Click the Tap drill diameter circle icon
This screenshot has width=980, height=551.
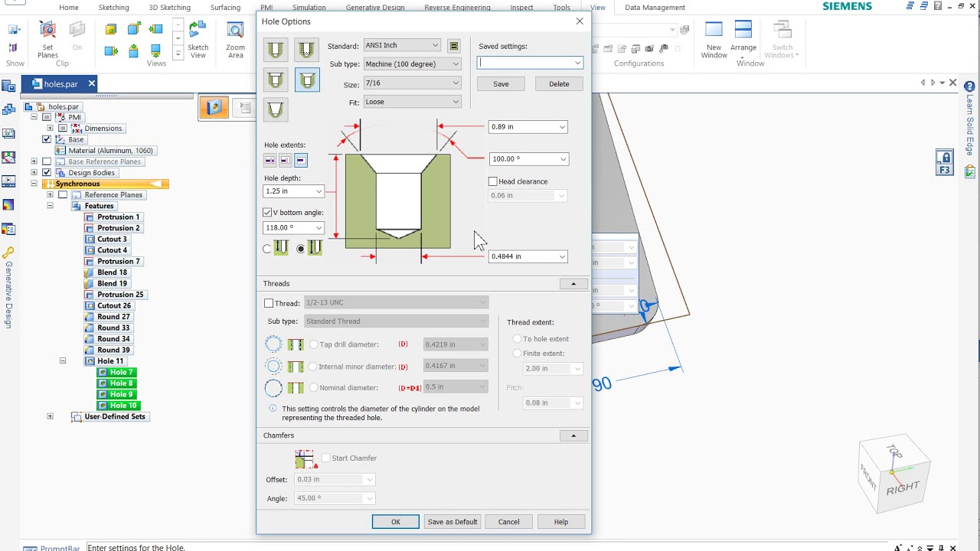point(273,344)
